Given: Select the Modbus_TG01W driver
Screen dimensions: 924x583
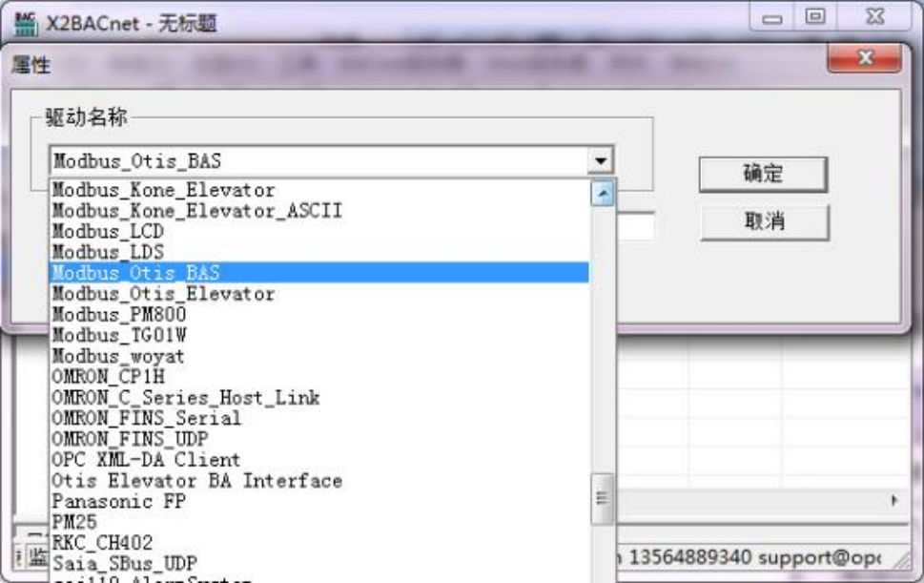Looking at the screenshot, I should [x=319, y=335].
